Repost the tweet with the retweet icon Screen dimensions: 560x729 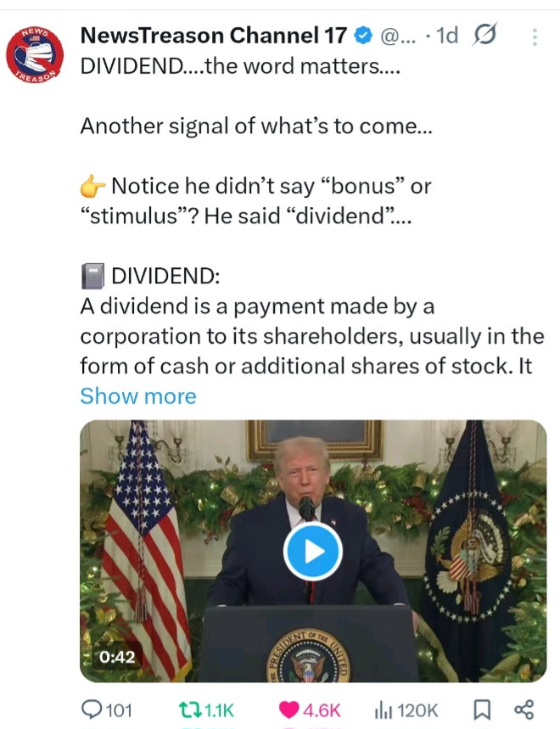190,709
